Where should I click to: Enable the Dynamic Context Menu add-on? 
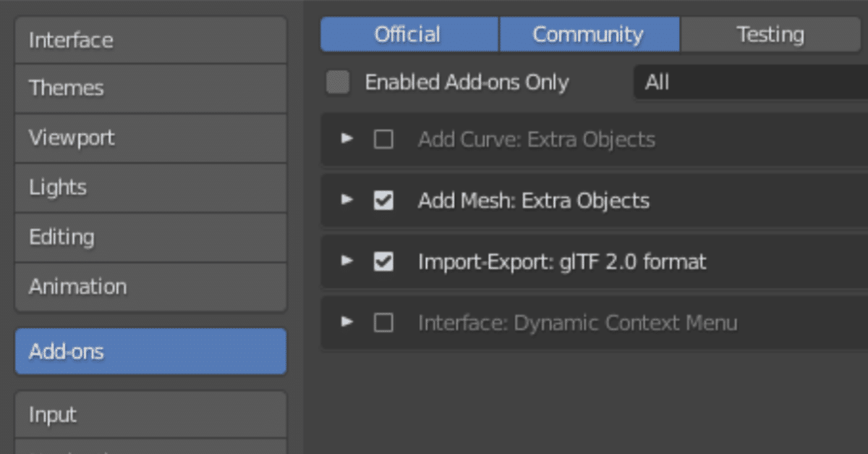pyautogui.click(x=383, y=322)
